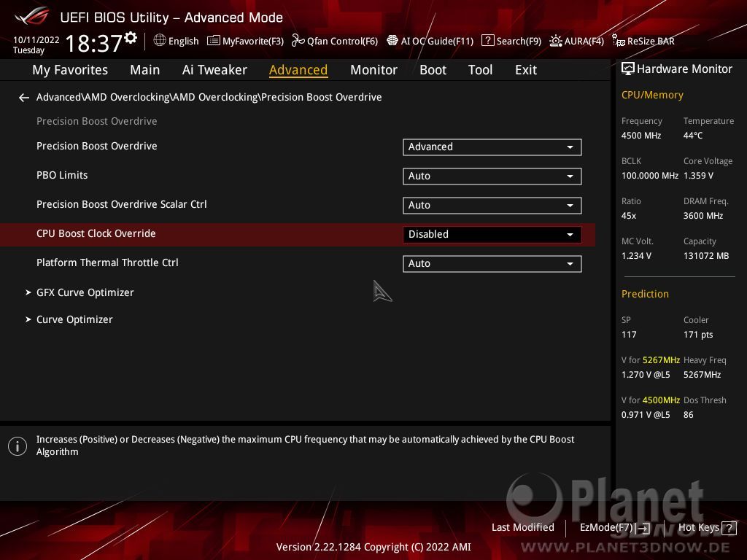Click Capacity value 131072 MB
This screenshot has width=747, height=560.
[706, 256]
